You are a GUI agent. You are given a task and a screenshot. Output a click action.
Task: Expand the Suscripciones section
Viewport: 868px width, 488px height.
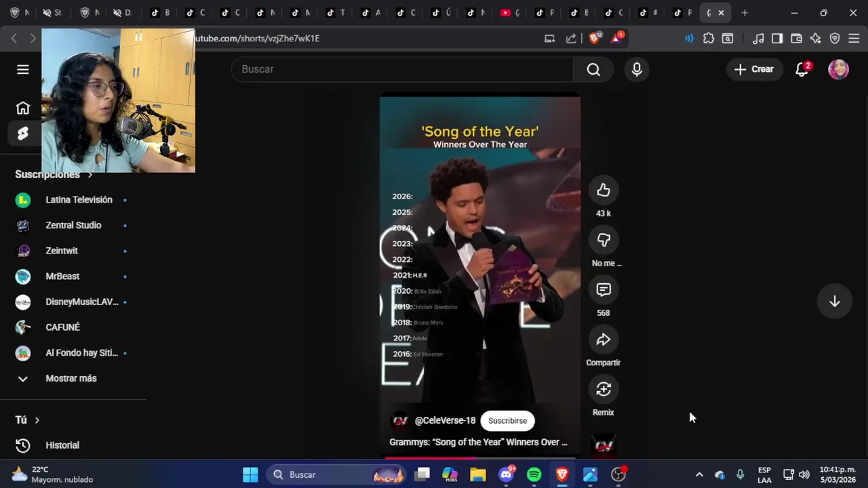pyautogui.click(x=53, y=175)
